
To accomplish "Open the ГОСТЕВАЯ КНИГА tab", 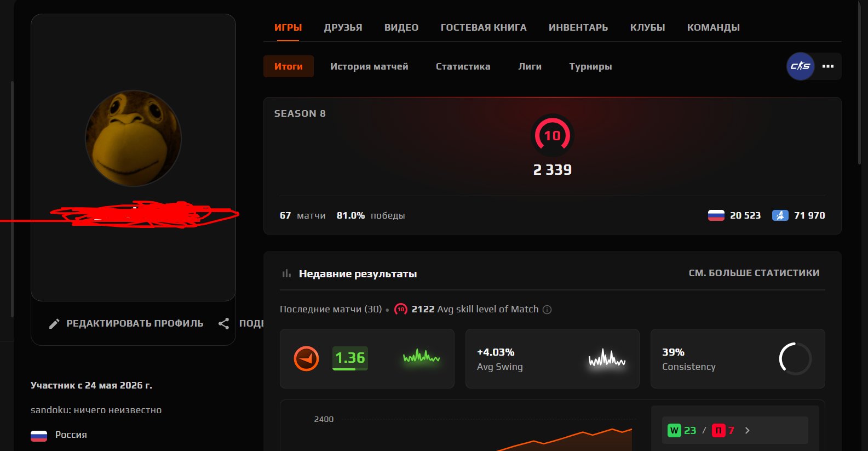I will coord(484,27).
